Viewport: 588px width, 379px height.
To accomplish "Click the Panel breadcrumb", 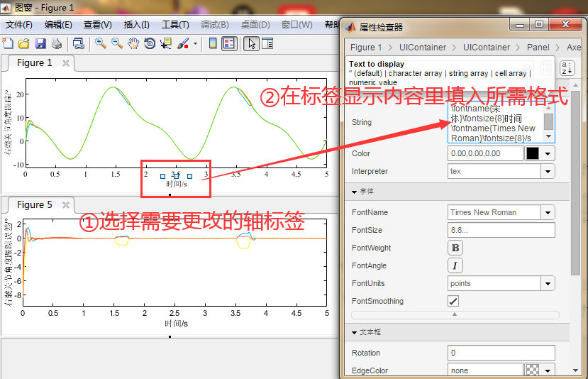I will (538, 48).
